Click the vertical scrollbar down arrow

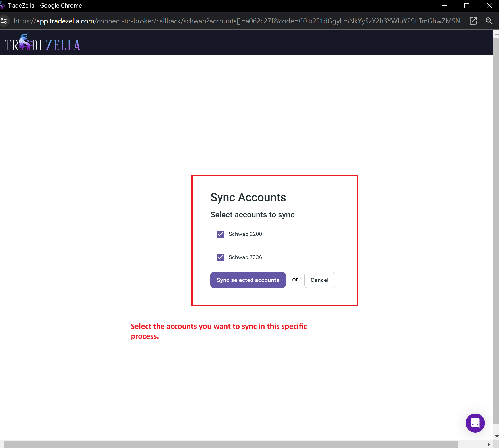click(496, 436)
